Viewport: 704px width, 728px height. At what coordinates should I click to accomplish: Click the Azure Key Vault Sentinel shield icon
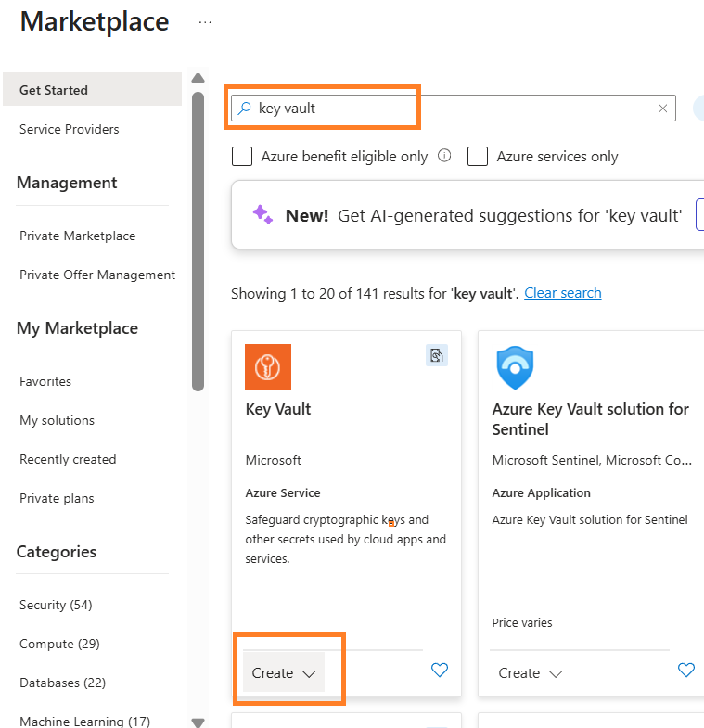[x=515, y=367]
